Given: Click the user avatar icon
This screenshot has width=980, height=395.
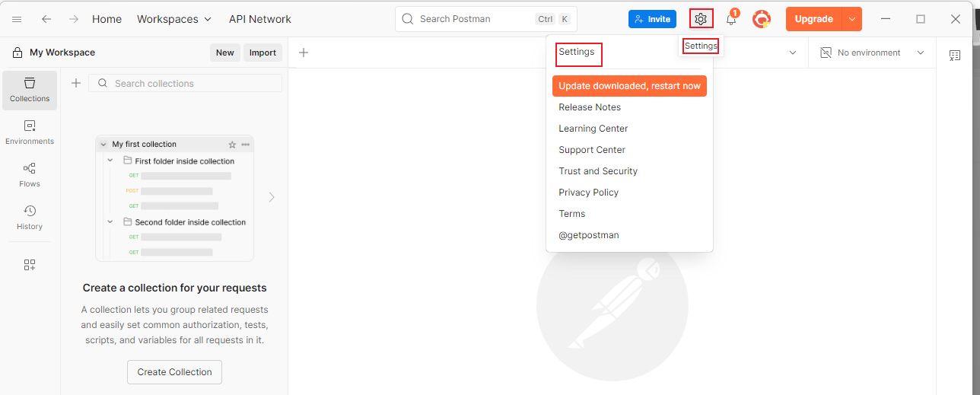Looking at the screenshot, I should point(762,19).
